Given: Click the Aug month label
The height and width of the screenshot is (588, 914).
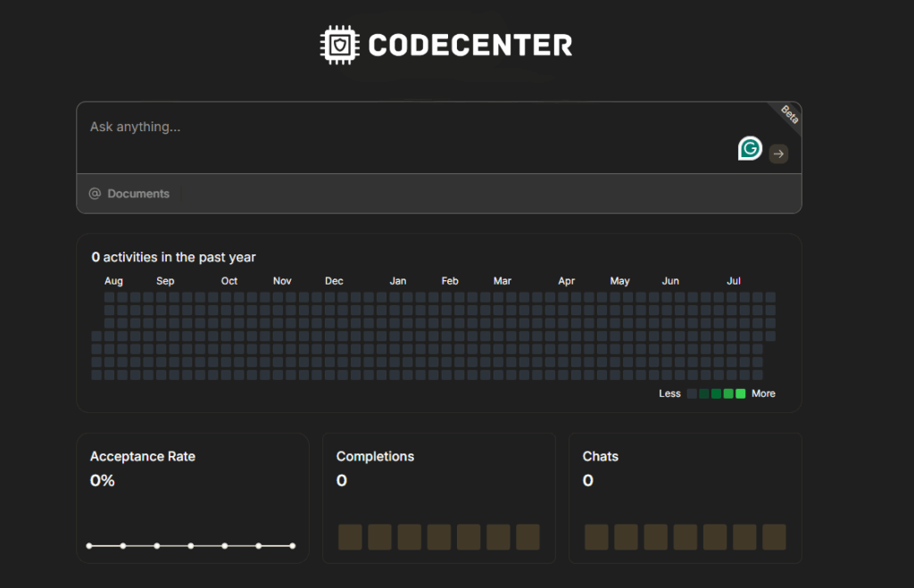Looking at the screenshot, I should tap(113, 281).
